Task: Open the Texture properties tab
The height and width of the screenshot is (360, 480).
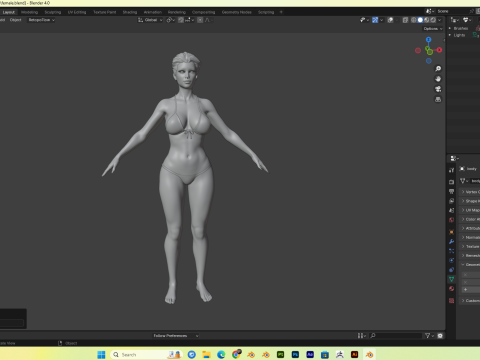Action: [451, 301]
